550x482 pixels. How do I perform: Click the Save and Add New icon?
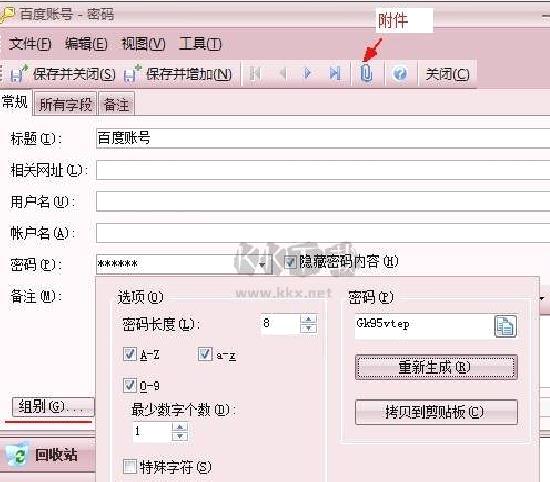pos(133,73)
